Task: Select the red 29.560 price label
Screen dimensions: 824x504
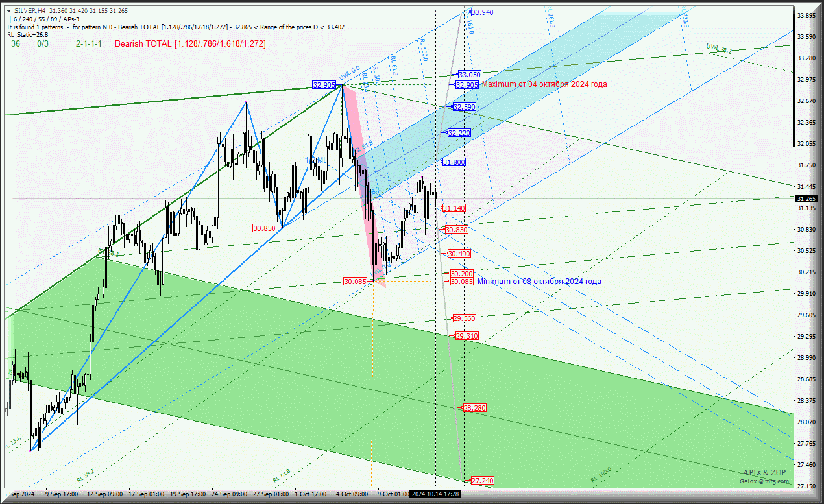Action: click(465, 318)
